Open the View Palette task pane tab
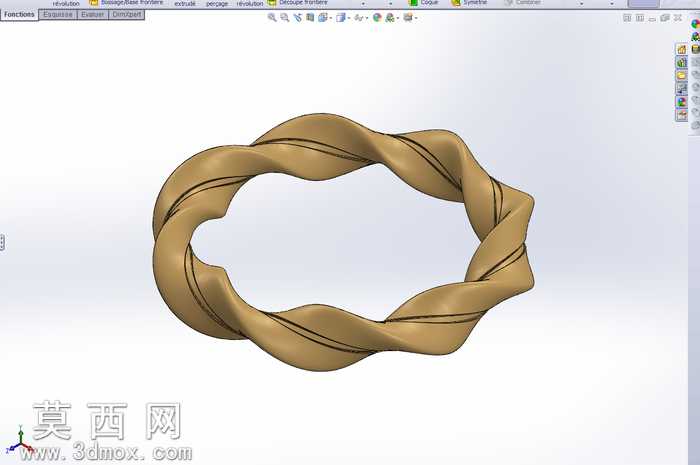 coord(682,88)
